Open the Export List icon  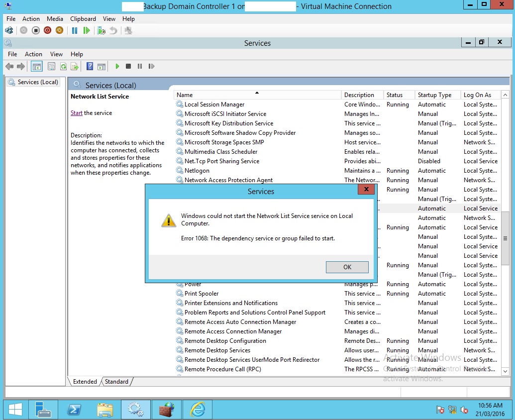(75, 66)
